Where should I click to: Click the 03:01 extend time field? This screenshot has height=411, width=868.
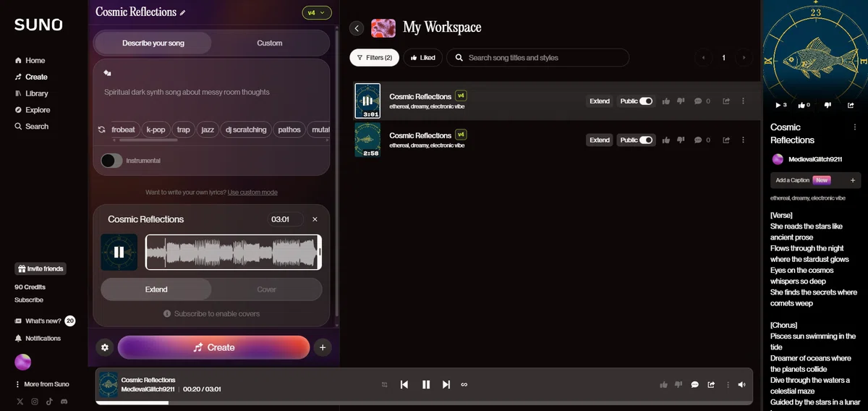[285, 219]
